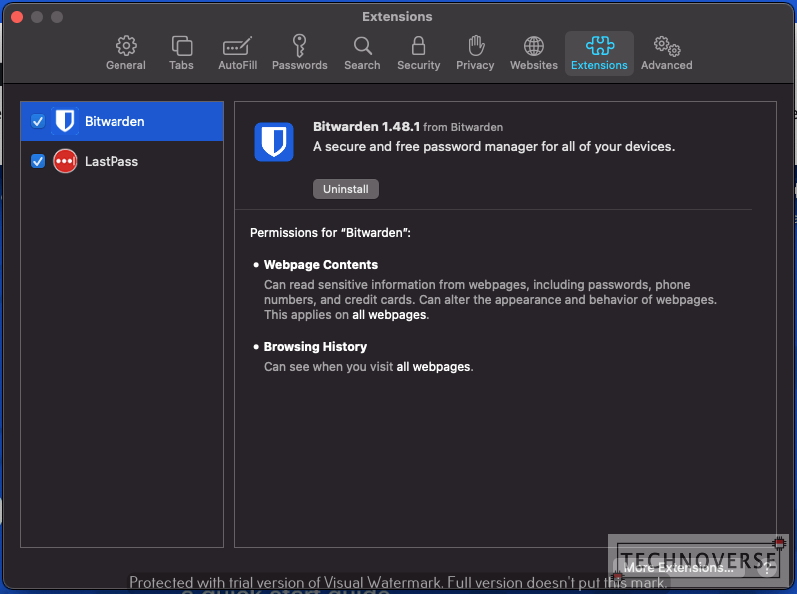Click the Webpage Contents permission heading
Viewport: 797px width, 594px height.
(321, 265)
